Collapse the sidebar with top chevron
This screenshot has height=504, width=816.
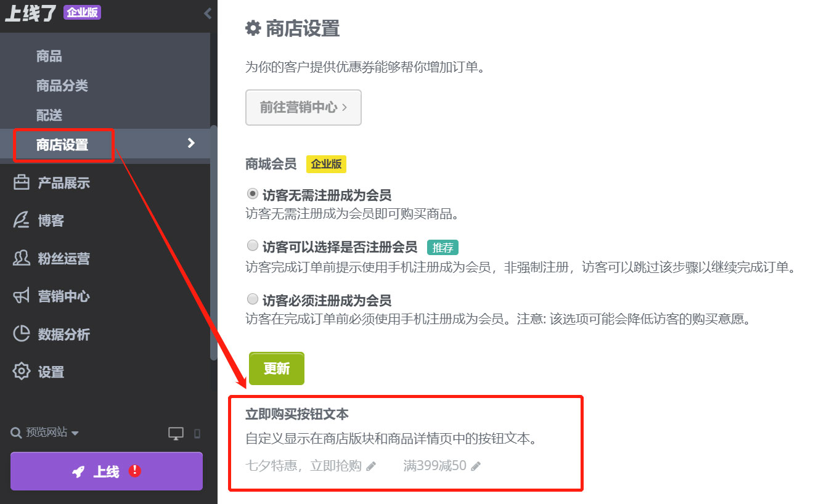tap(207, 12)
